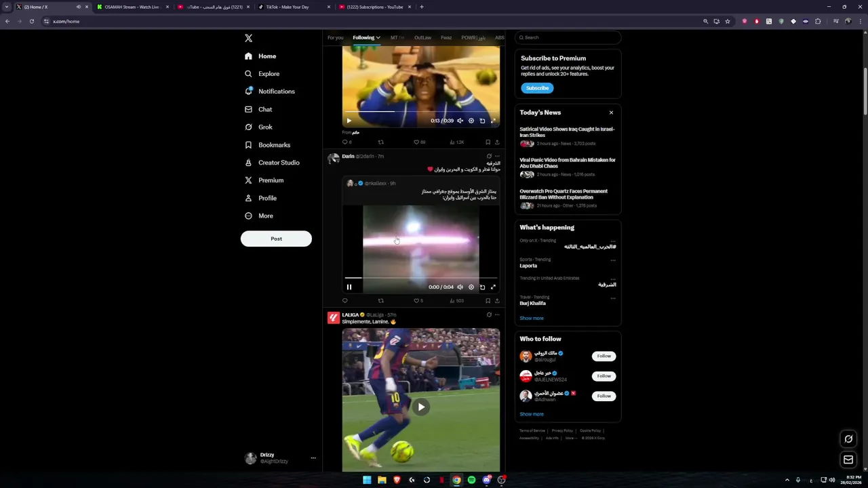The image size is (868, 488).
Task: Open options for the Laporta trend
Action: pyautogui.click(x=613, y=260)
